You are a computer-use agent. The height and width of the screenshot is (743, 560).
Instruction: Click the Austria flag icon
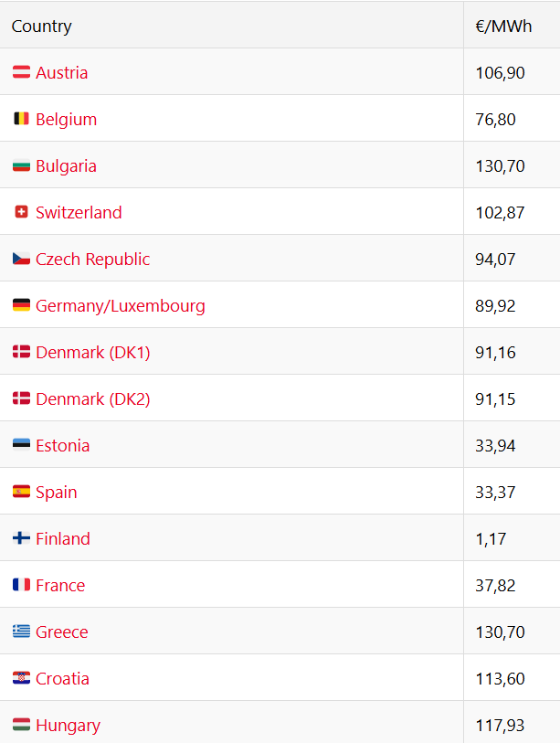coord(21,72)
